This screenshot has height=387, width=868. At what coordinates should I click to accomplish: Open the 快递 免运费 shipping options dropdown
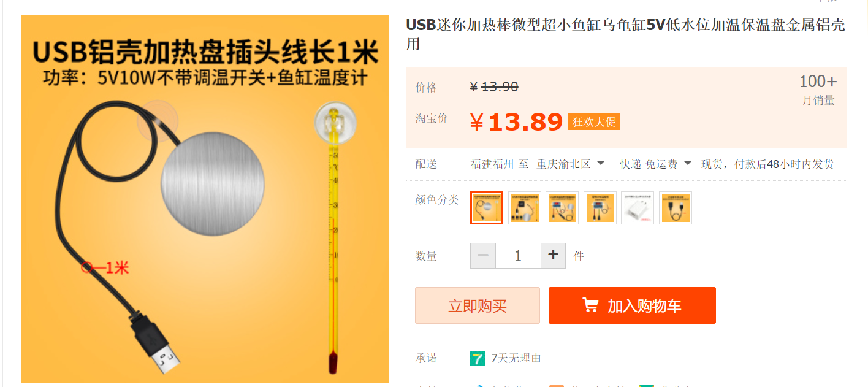coord(655,164)
